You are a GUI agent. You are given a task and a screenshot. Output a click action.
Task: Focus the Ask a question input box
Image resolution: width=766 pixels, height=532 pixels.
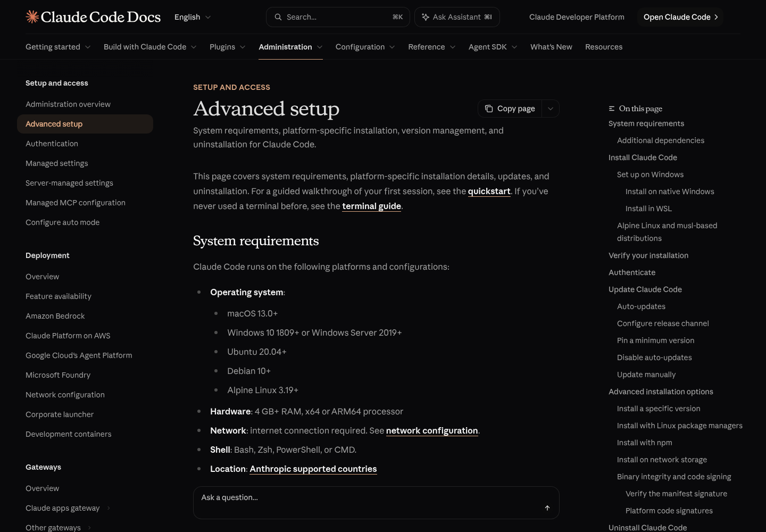(x=376, y=503)
